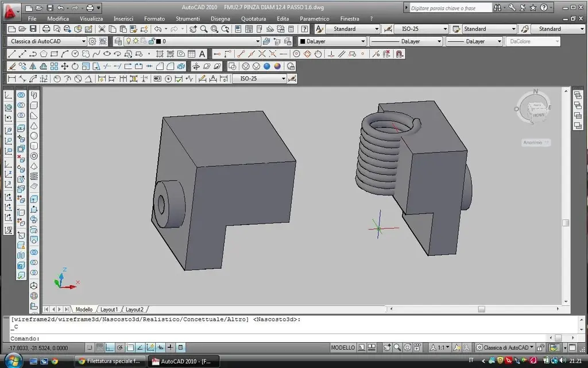
Task: Click the Plot printer icon
Action: coord(46,29)
